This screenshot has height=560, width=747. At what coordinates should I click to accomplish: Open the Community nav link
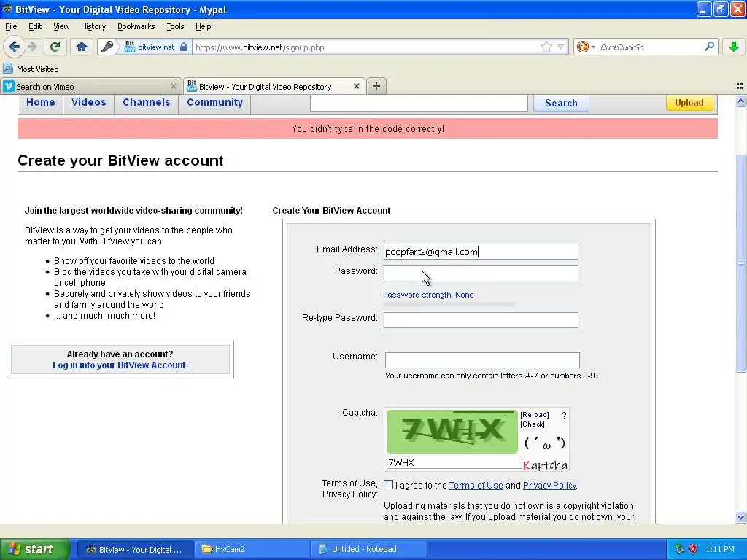[x=215, y=102]
